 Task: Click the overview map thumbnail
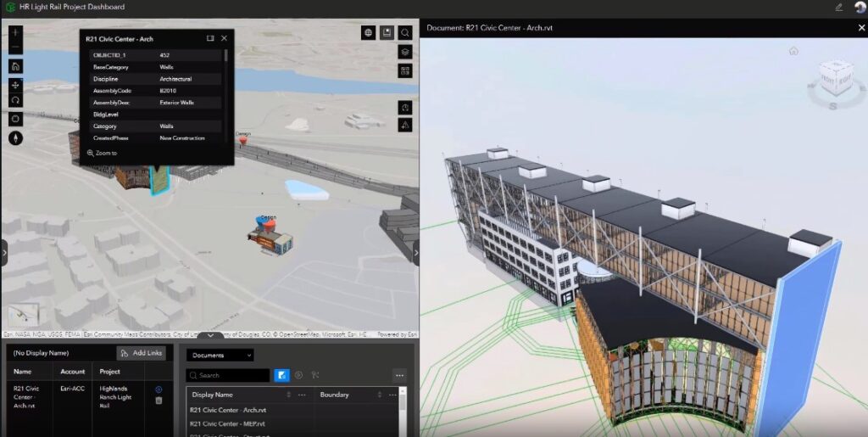coord(24,315)
